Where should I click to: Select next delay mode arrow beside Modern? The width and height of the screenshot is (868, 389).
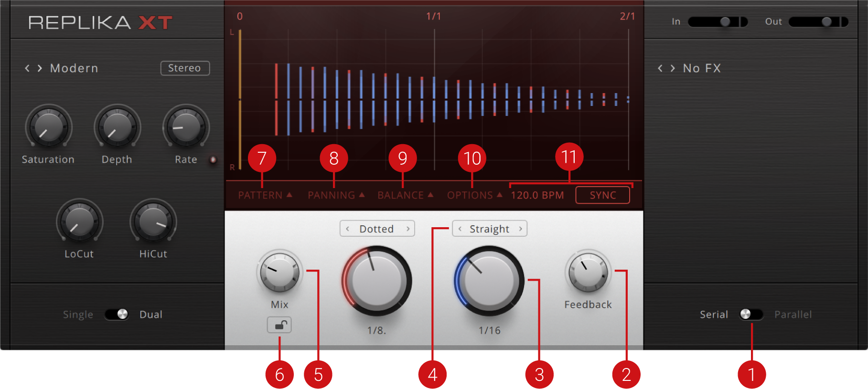(x=40, y=68)
